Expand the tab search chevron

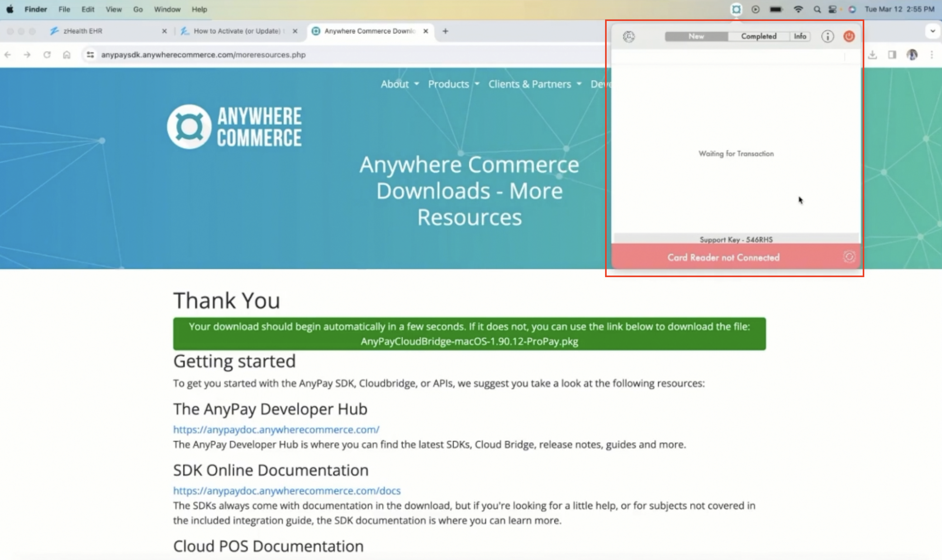pos(932,31)
